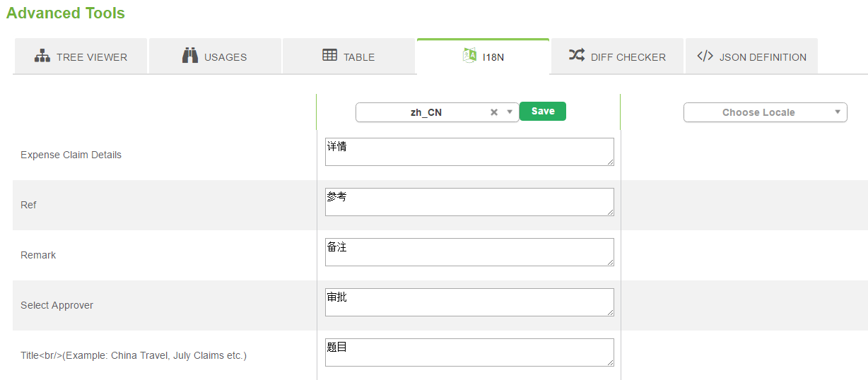The height and width of the screenshot is (380, 868).
Task: Expand the zh_CN locale dropdown arrow
Action: click(x=510, y=112)
